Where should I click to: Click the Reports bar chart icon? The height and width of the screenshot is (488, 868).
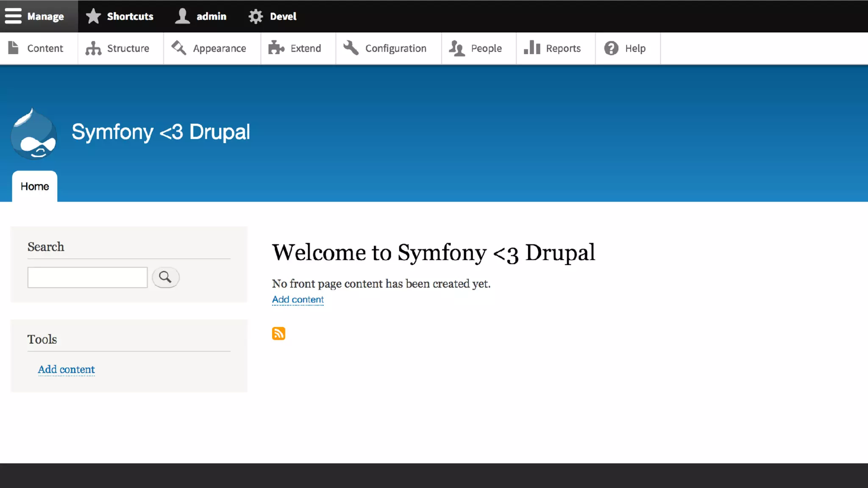pyautogui.click(x=532, y=48)
